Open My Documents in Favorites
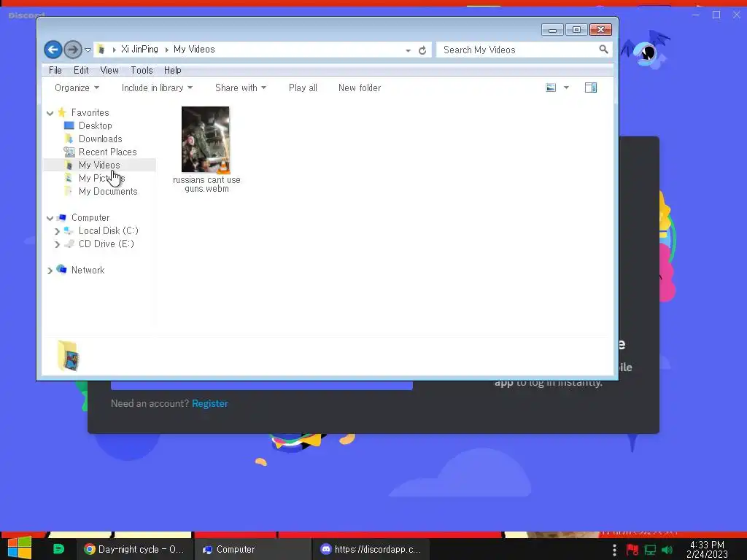 point(108,192)
